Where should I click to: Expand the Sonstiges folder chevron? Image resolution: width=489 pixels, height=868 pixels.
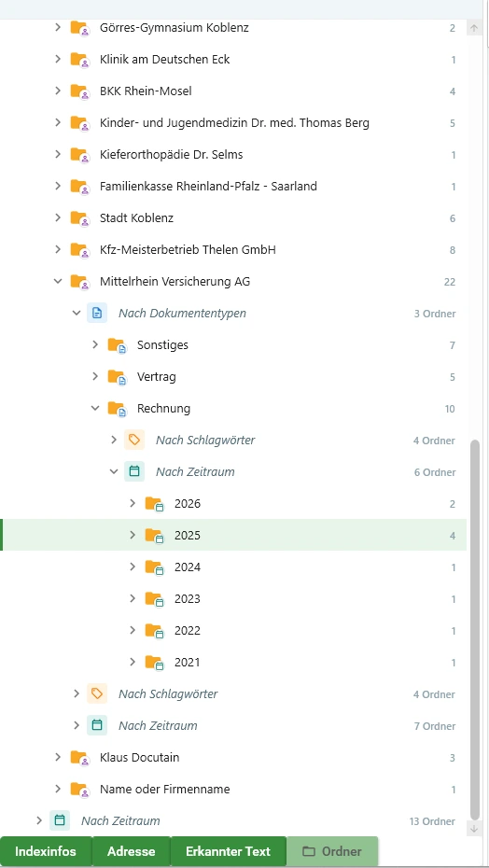[x=95, y=345]
